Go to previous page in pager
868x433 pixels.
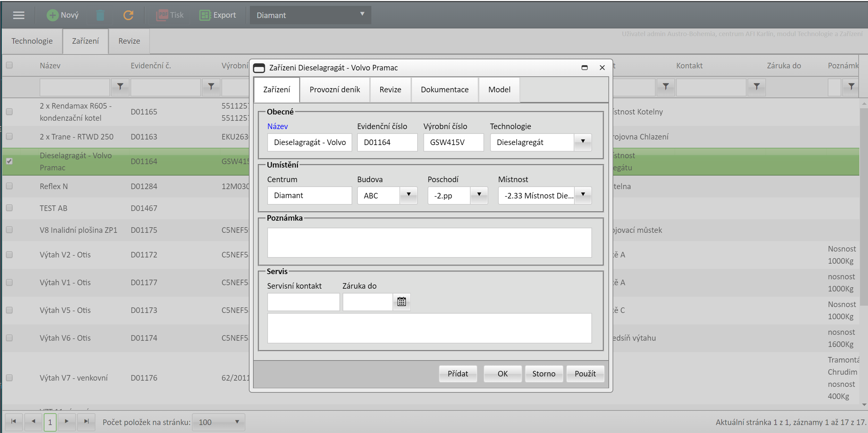[33, 422]
